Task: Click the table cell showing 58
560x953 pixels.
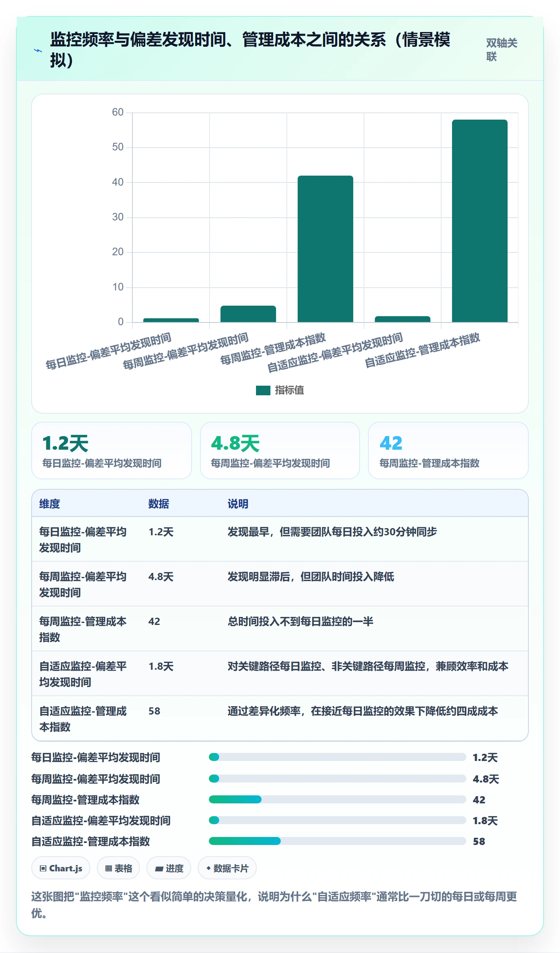Action: coord(154,711)
